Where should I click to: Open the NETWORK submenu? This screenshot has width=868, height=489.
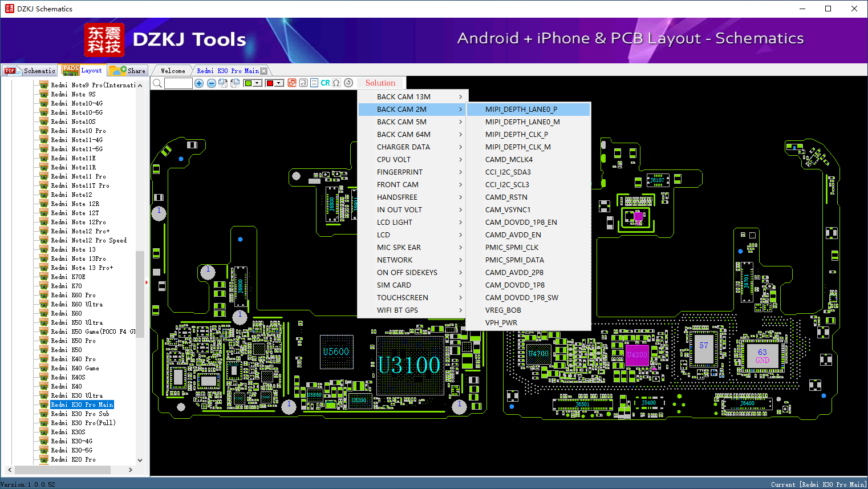coord(413,260)
